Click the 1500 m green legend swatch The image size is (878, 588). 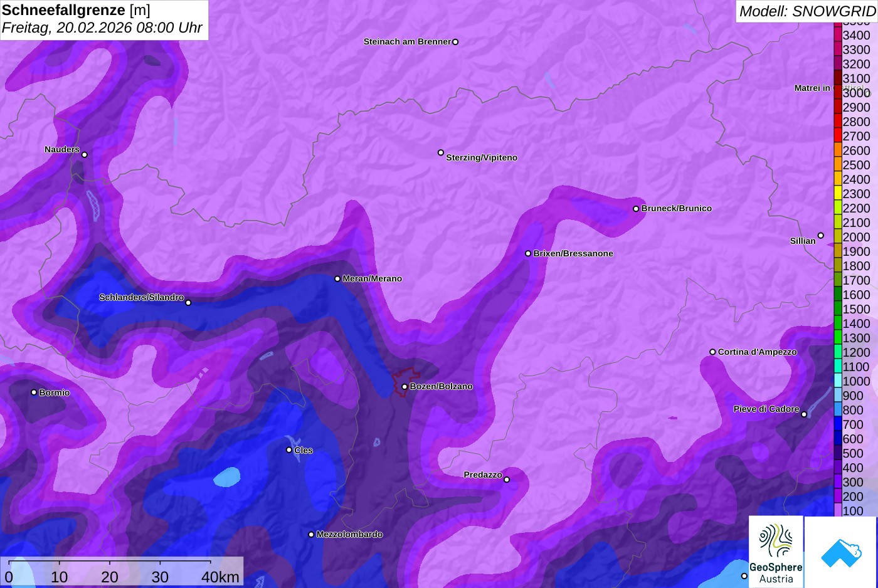838,308
